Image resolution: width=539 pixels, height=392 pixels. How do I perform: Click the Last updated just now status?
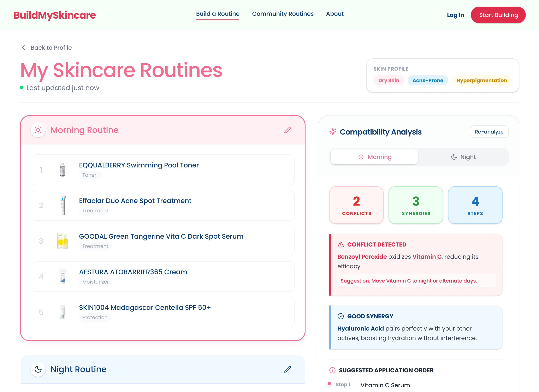point(63,88)
